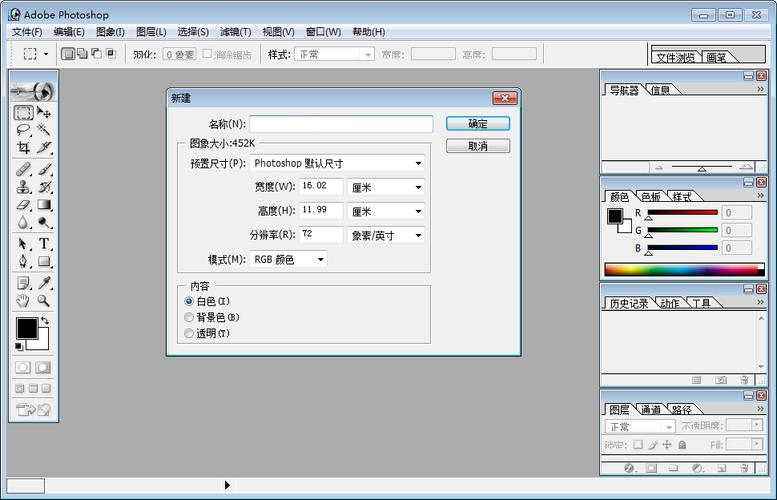Toggle lock position icon in Layers panel
Screen dimensions: 777x500
pyautogui.click(x=667, y=445)
